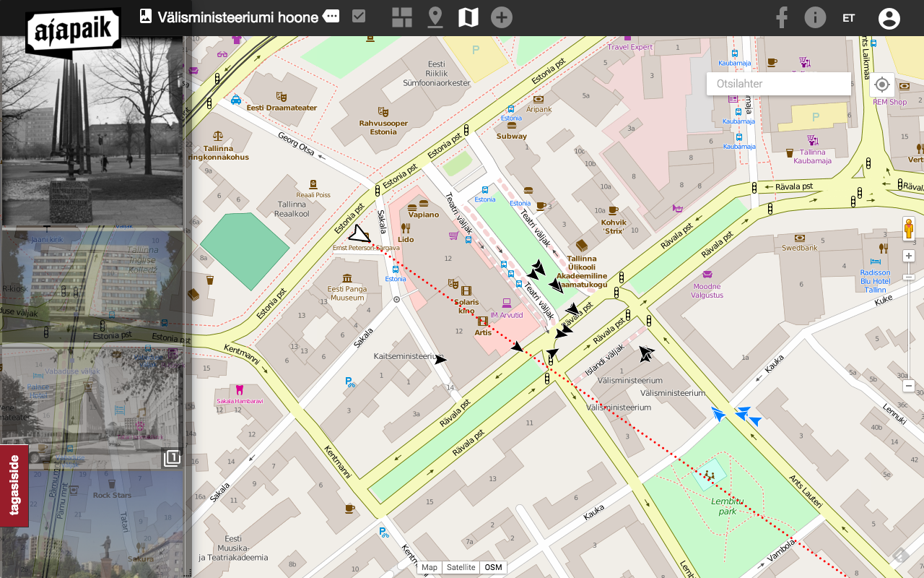924x578 pixels.
Task: Select the OSM base layer
Action: pyautogui.click(x=493, y=567)
